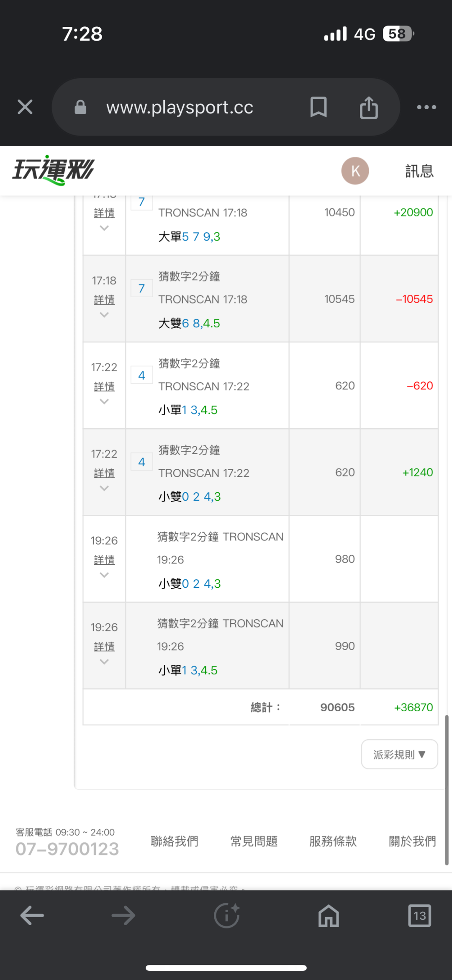
Task: Close the browser tab with X icon
Action: [25, 107]
